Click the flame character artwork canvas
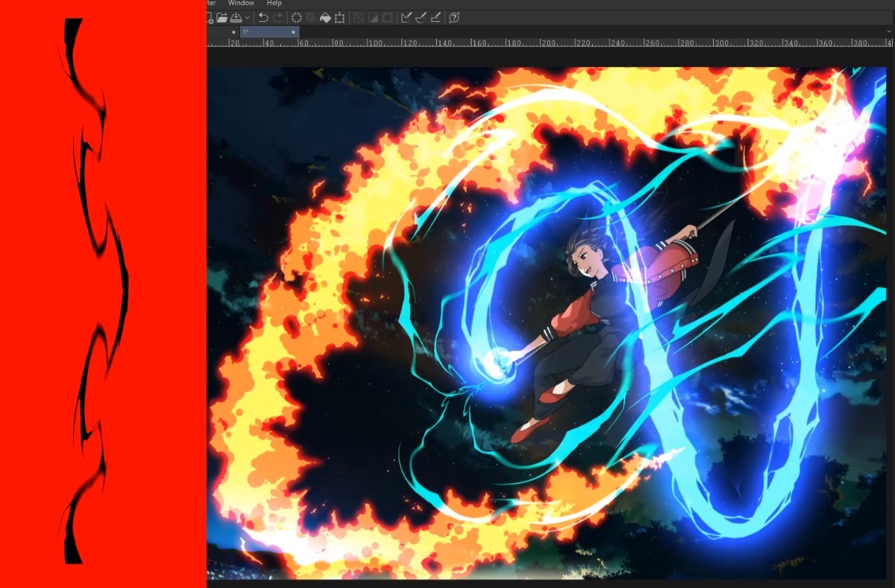This screenshot has height=588, width=895. point(547,323)
